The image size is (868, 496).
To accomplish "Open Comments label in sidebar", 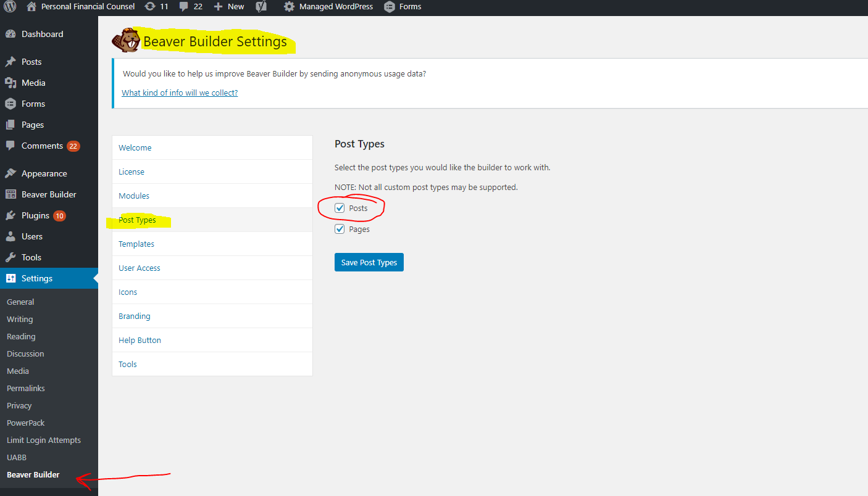I will pyautogui.click(x=42, y=146).
